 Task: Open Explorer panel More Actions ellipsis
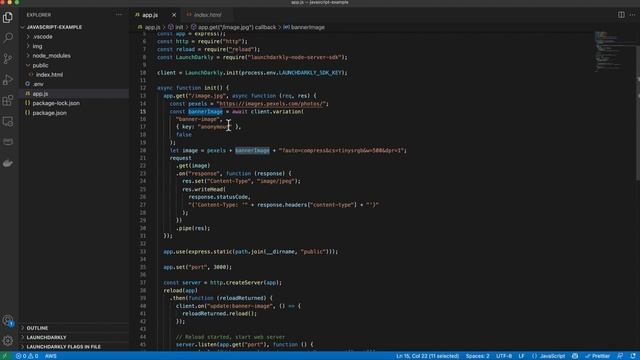click(119, 15)
